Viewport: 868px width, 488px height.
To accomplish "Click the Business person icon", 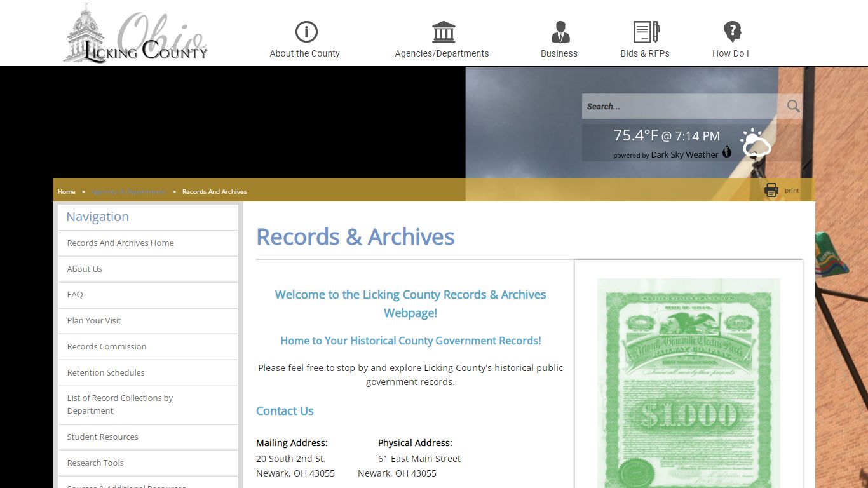I will pyautogui.click(x=560, y=32).
